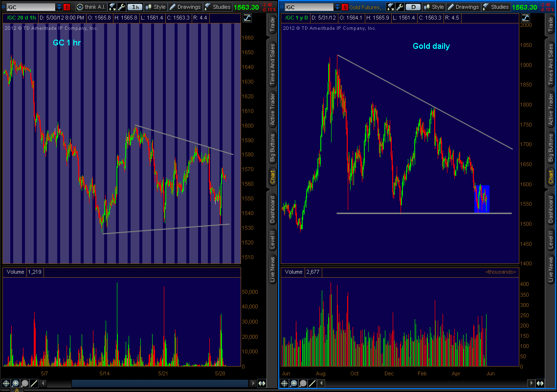Click the /GC symbol input on left chart
Viewport: 557px width, 392px height.
pos(29,7)
